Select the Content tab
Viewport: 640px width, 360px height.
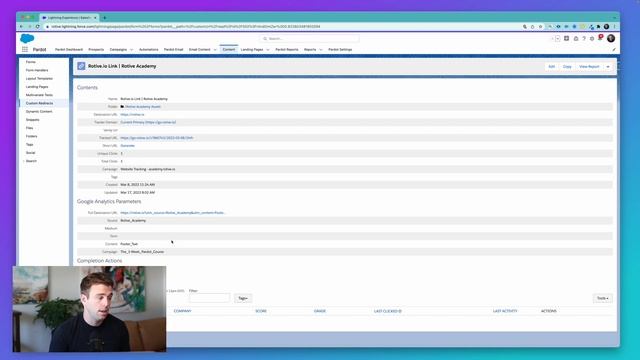click(229, 49)
